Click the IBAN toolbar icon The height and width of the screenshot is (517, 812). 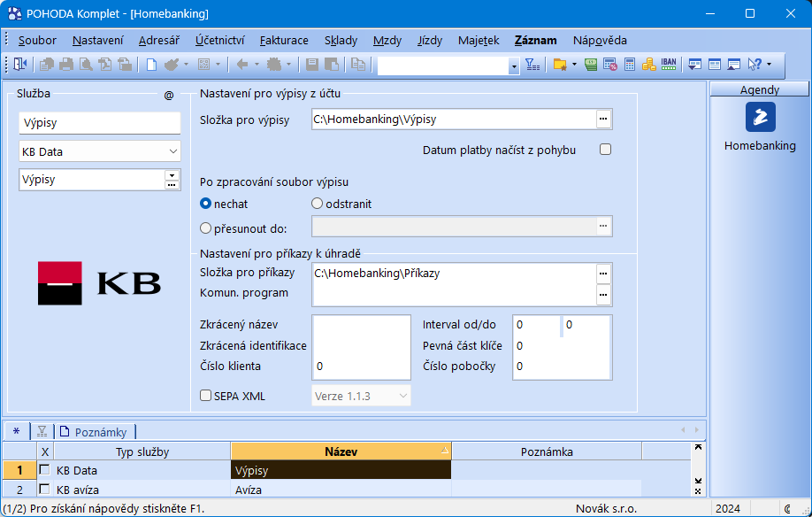point(669,65)
